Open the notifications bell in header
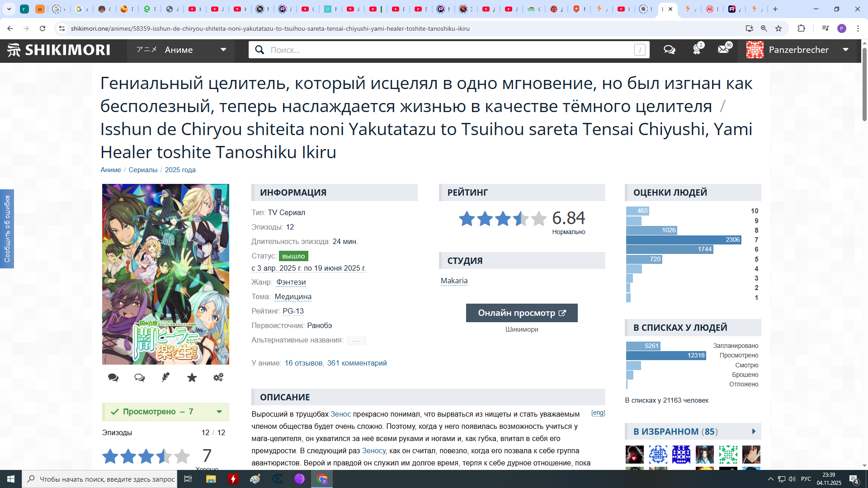Screen dimensions: 868x488 696,50
